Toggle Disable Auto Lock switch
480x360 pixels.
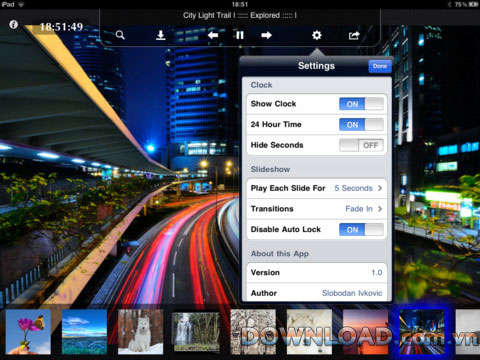361,230
